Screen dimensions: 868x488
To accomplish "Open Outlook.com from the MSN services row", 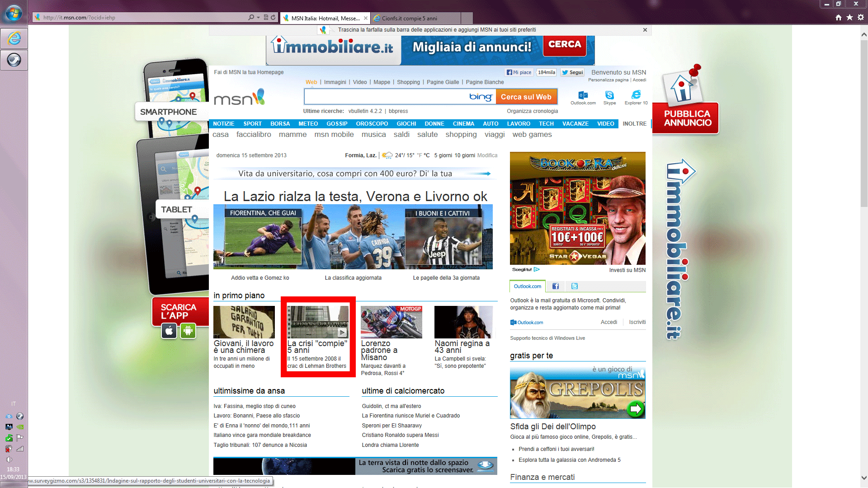I will coord(583,95).
